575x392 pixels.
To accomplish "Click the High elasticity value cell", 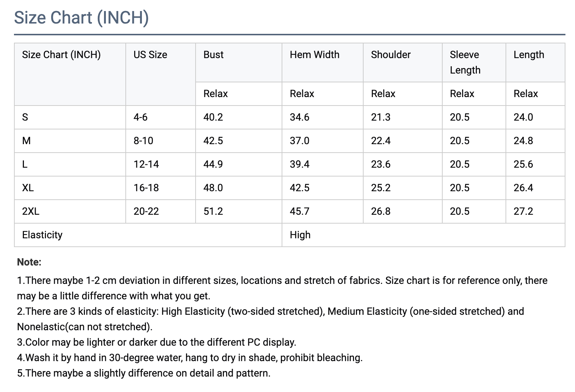I will click(300, 235).
